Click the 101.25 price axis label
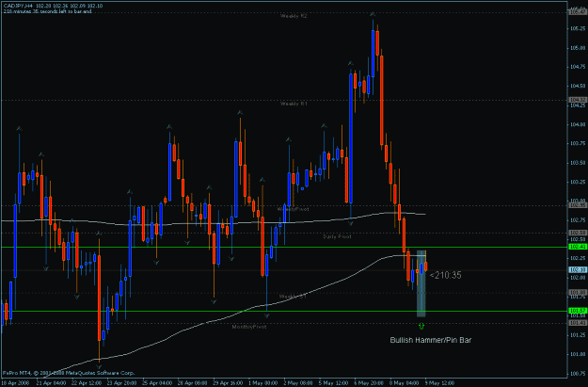This screenshot has width=588, height=387. (578, 335)
